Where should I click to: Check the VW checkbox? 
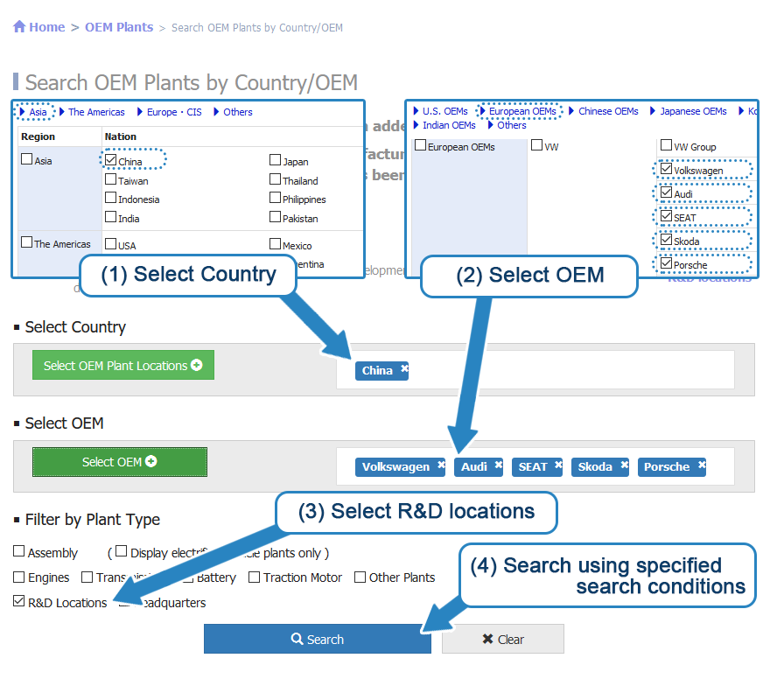click(536, 145)
